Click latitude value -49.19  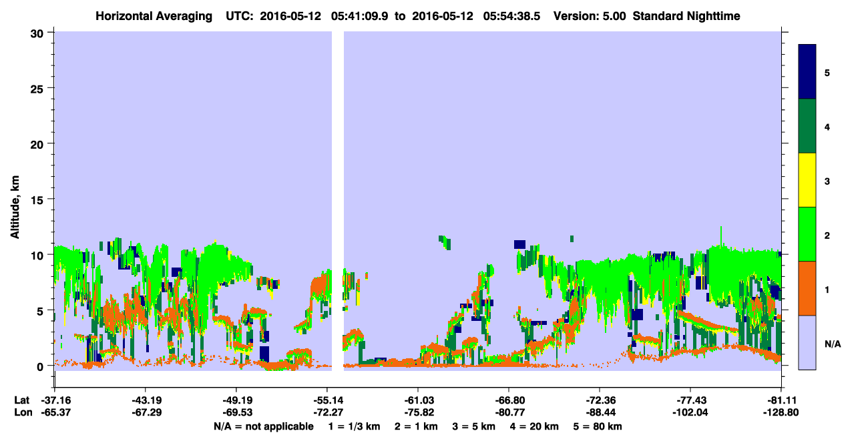click(x=236, y=400)
